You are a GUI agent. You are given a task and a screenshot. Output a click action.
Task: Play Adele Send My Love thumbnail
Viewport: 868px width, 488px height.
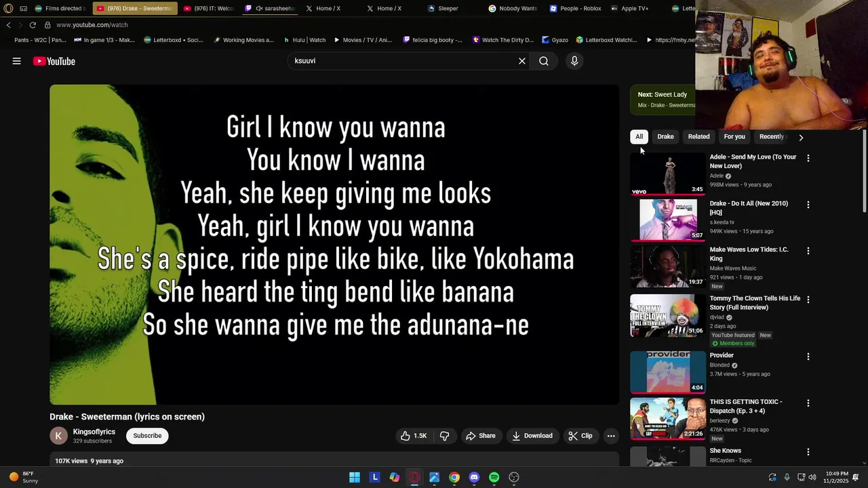(668, 174)
